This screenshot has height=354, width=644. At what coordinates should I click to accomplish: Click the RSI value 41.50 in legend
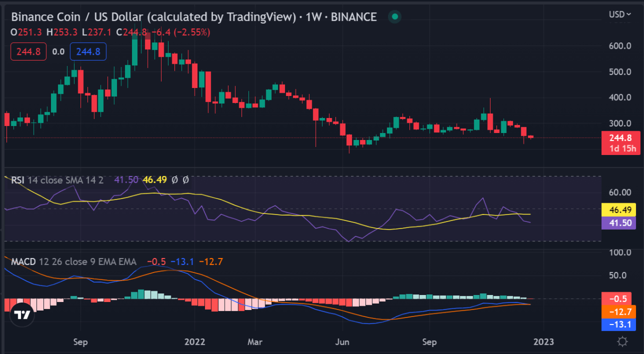tap(126, 180)
